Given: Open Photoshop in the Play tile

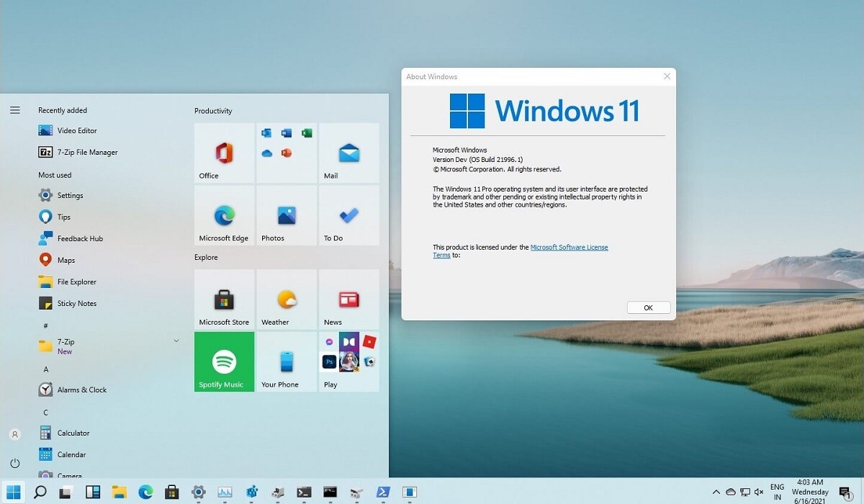Looking at the screenshot, I should click(330, 361).
